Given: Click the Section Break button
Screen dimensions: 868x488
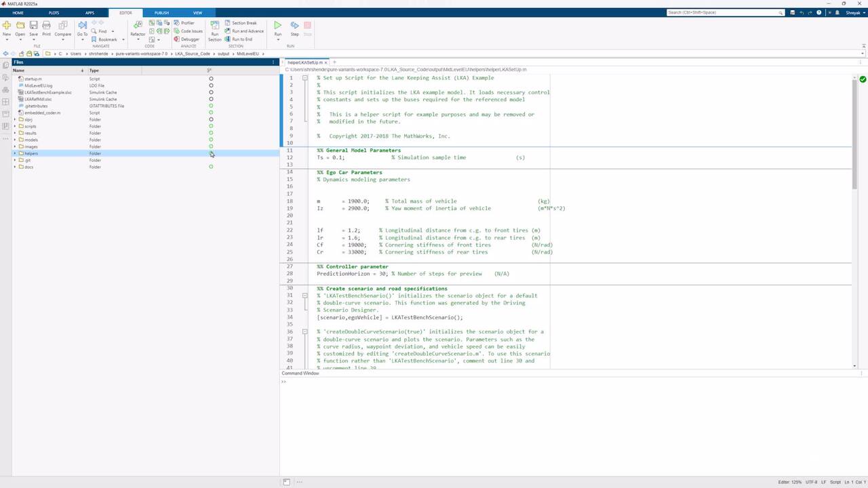Looking at the screenshot, I should coord(243,23).
